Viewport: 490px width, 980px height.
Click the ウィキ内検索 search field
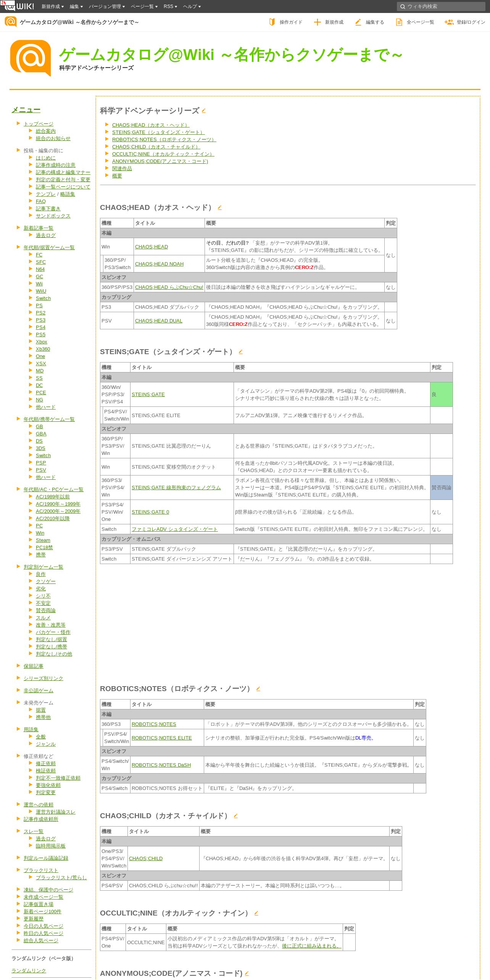pyautogui.click(x=442, y=6)
